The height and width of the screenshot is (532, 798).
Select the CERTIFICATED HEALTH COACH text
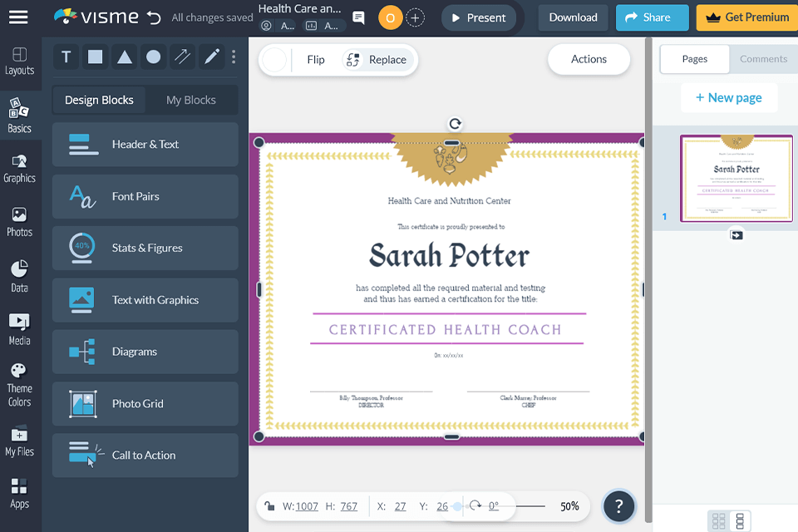tap(446, 330)
